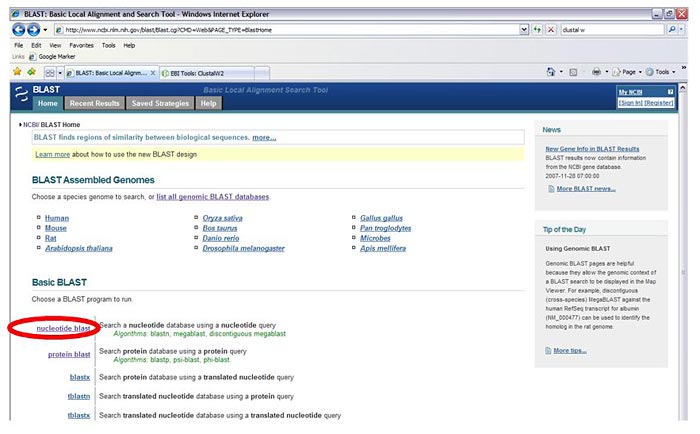Viewport: 700px width, 434px height.
Task: Choose the Microbes genome link
Action: pos(375,238)
